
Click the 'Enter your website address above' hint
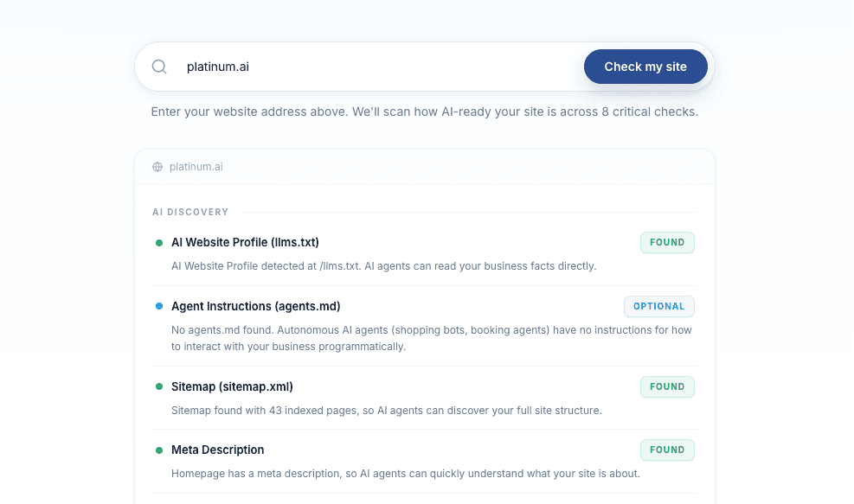pos(425,112)
